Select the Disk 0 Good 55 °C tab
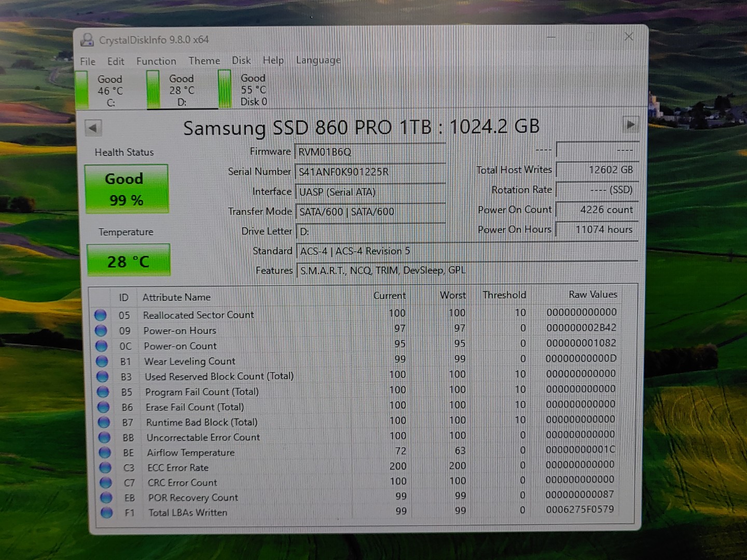This screenshot has width=747, height=560. 248,90
